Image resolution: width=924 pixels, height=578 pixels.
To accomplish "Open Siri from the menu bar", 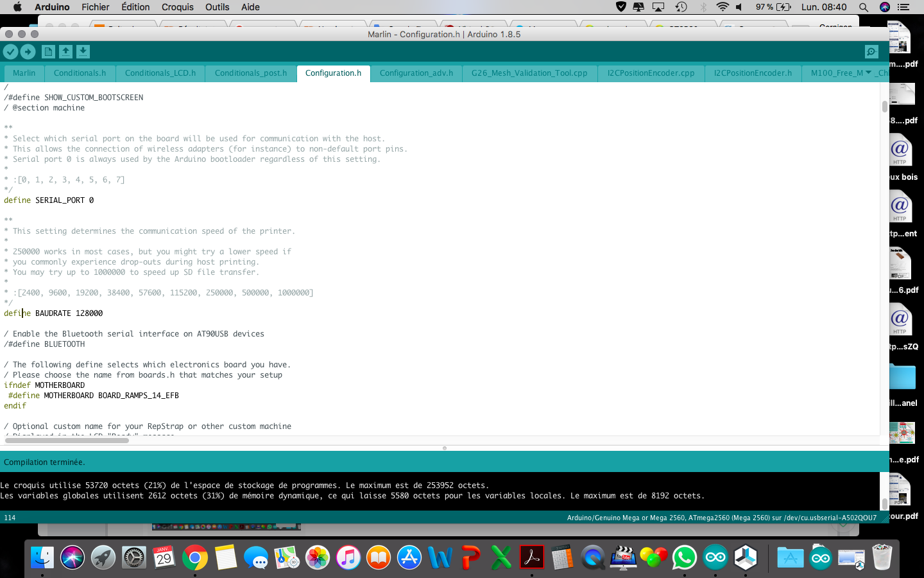I will [x=885, y=7].
